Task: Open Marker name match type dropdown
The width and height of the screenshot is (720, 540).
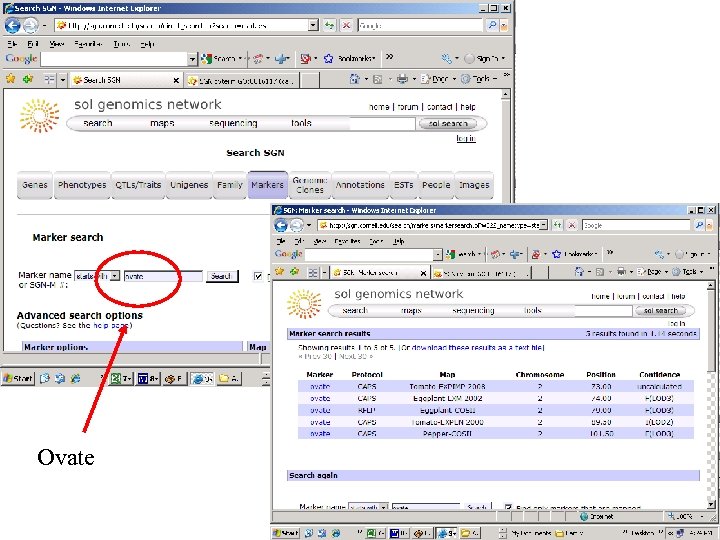Action: (115, 276)
